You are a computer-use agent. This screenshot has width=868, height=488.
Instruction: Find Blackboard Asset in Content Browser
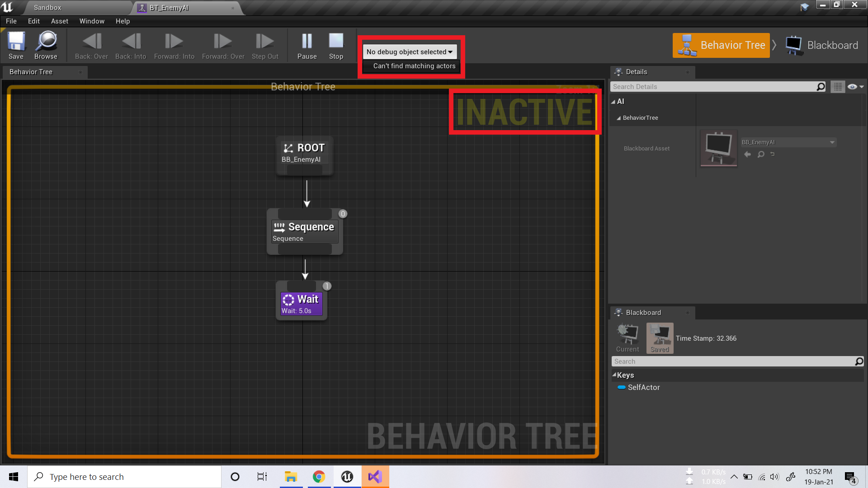[x=761, y=155]
